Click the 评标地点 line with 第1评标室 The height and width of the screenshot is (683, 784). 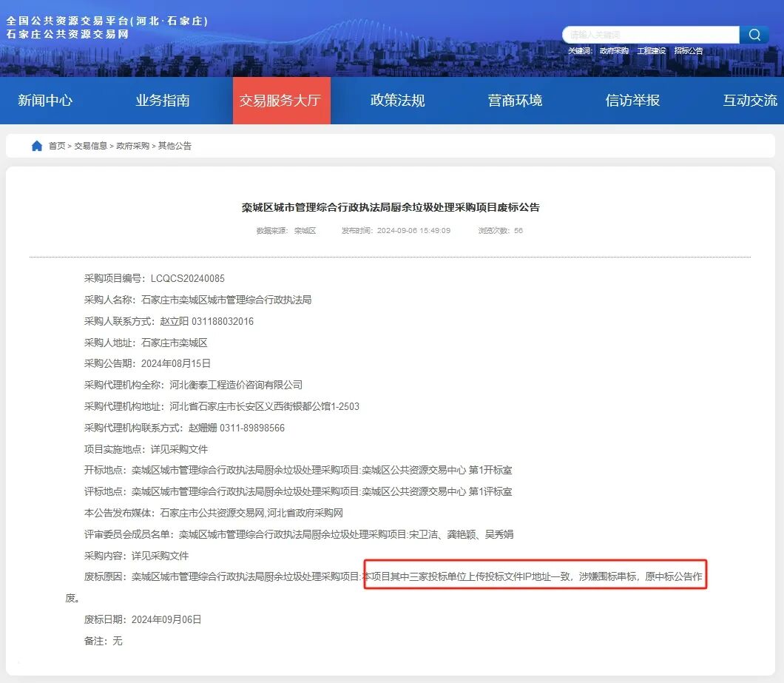point(298,491)
